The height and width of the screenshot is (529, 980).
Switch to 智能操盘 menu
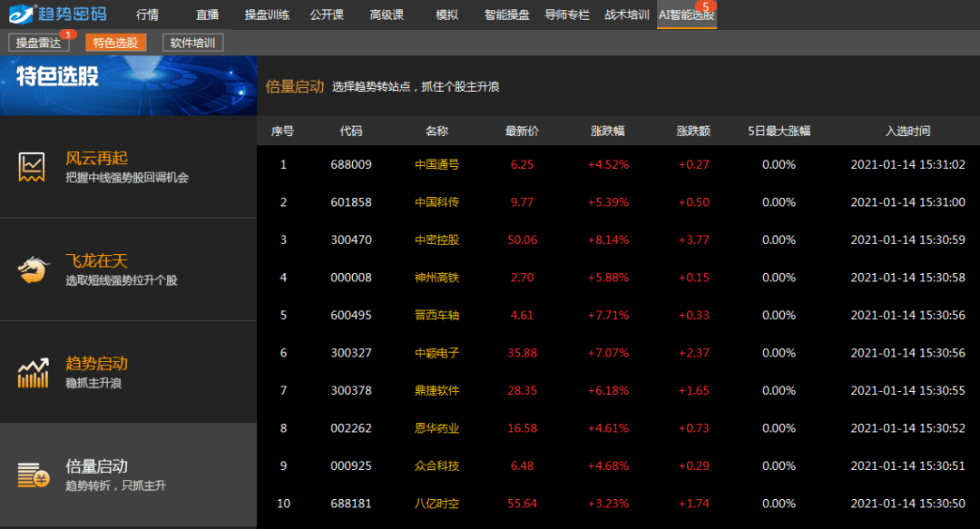tap(507, 15)
